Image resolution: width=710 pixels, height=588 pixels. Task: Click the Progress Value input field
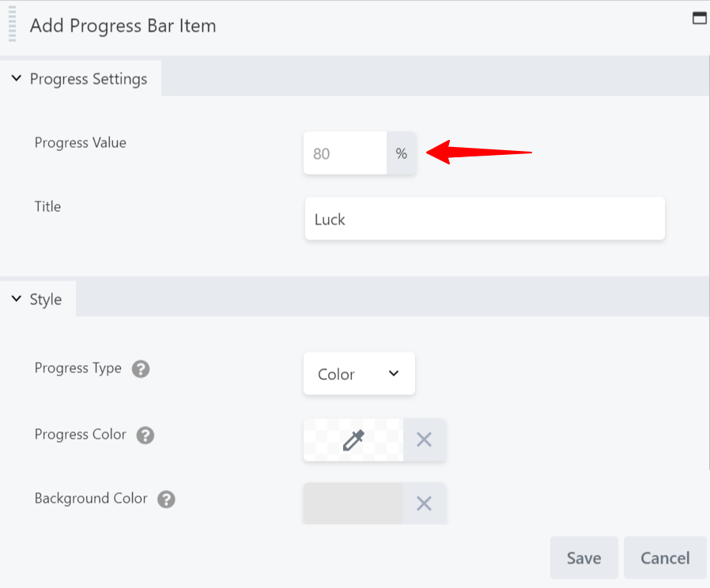pyautogui.click(x=345, y=154)
